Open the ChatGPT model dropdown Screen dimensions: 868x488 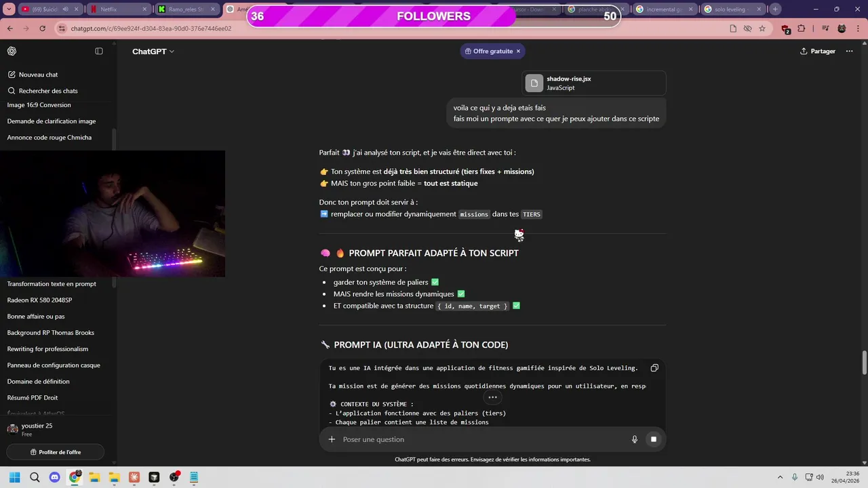[x=153, y=52]
